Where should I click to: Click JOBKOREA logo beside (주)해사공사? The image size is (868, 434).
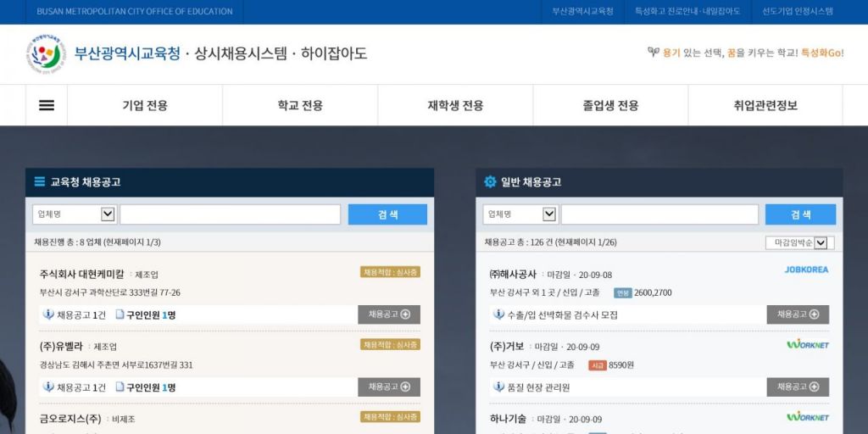[806, 270]
